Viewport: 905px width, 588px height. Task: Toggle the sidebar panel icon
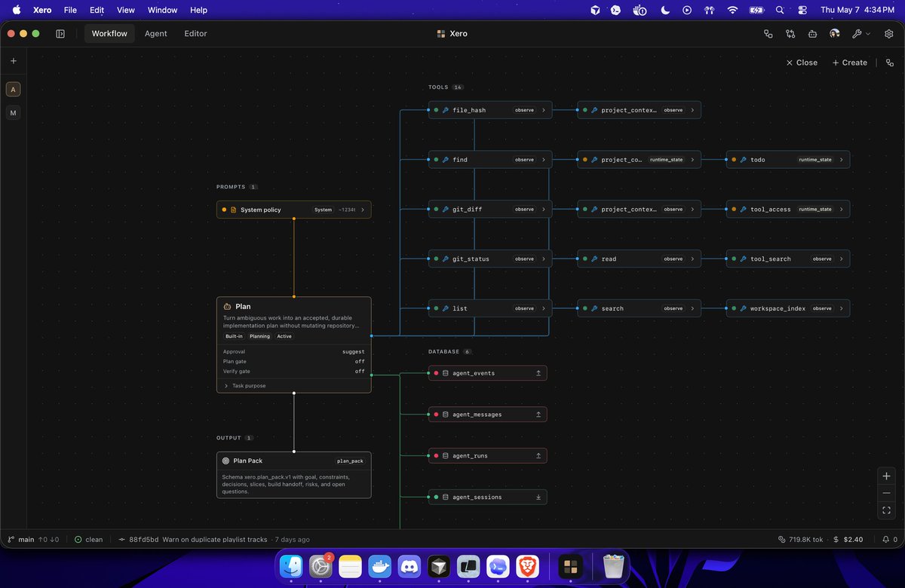click(x=60, y=34)
